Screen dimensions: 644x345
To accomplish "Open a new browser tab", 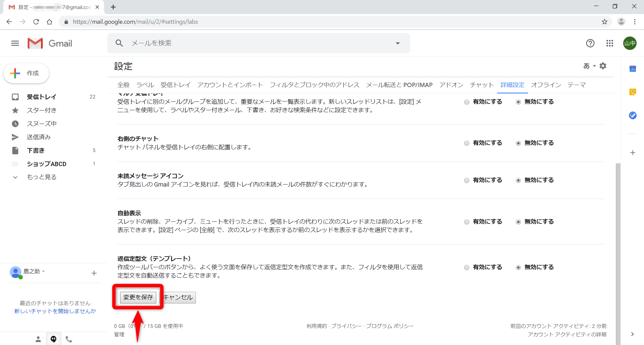I will pos(113,7).
